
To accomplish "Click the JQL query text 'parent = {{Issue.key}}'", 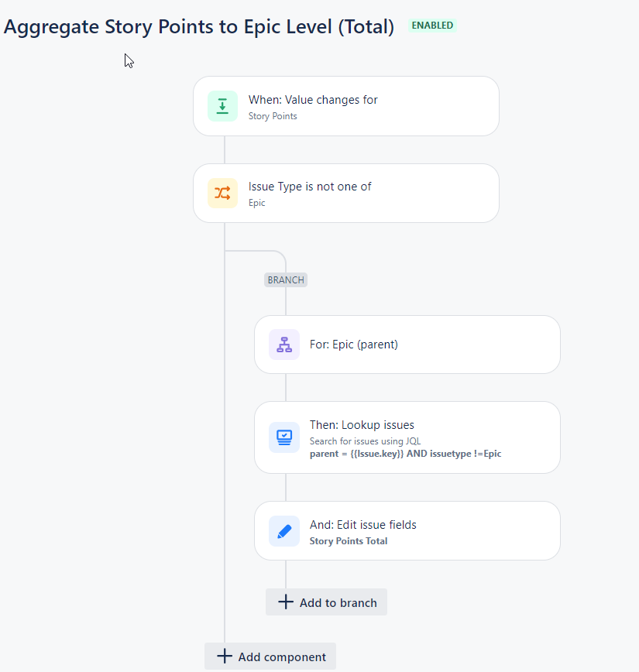I will tap(357, 454).
